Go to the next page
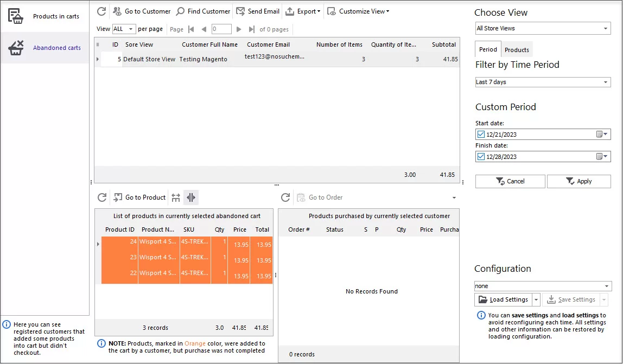This screenshot has height=364, width=623. [239, 29]
